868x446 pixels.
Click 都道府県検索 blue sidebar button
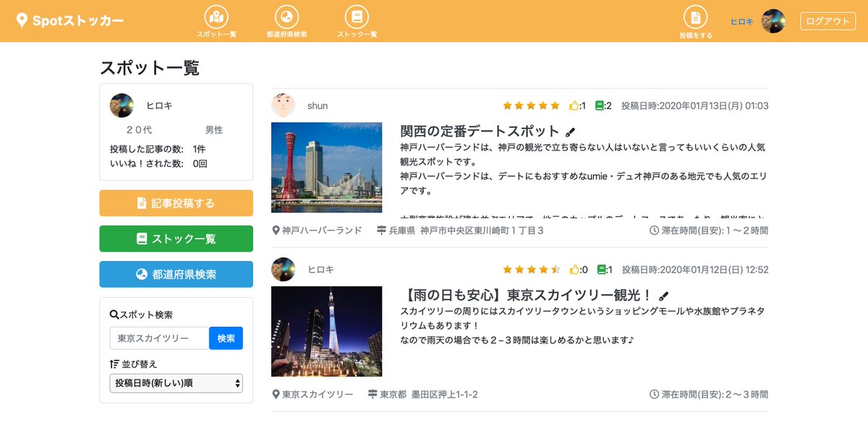[176, 274]
